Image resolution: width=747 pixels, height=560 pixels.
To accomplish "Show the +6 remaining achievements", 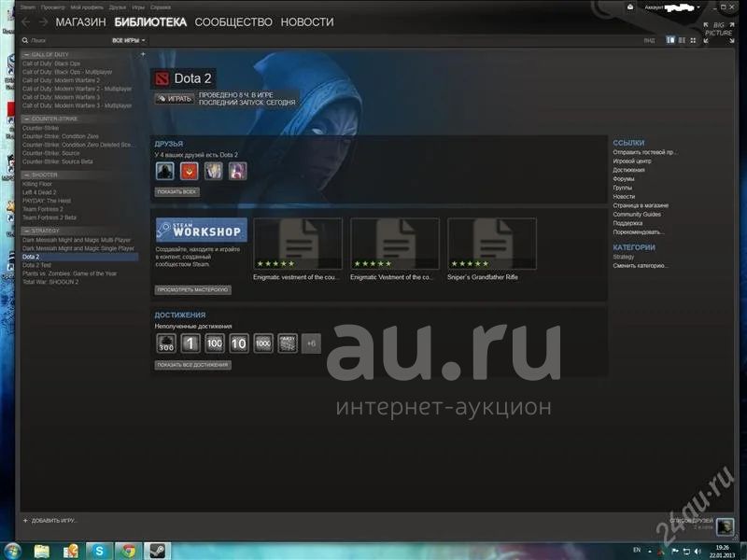I will (x=312, y=343).
